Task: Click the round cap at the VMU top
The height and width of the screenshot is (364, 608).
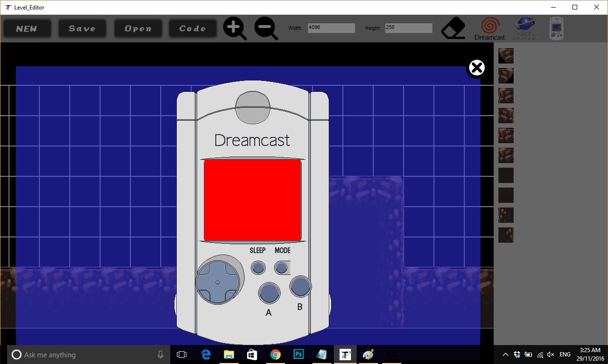Action: pyautogui.click(x=253, y=107)
